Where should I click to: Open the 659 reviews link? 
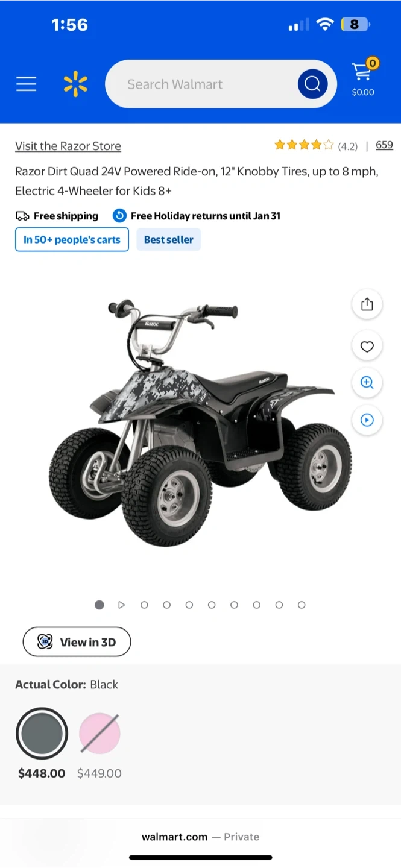(x=384, y=145)
